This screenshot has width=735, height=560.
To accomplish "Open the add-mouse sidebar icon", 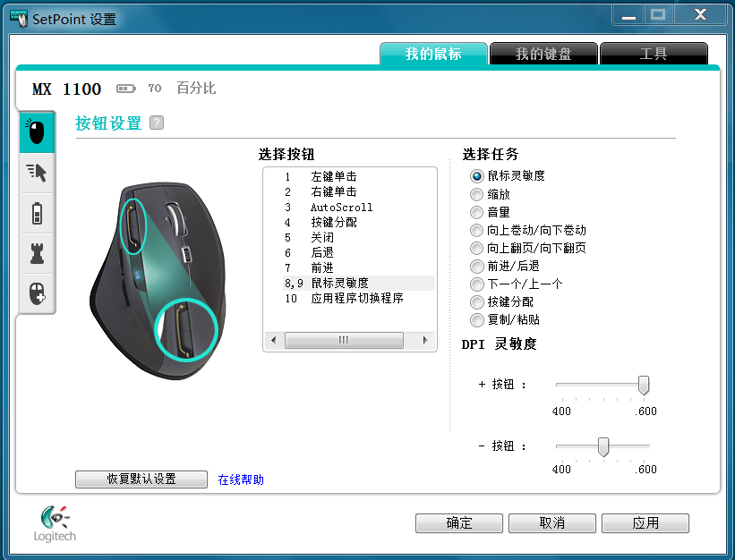I will pos(37,293).
